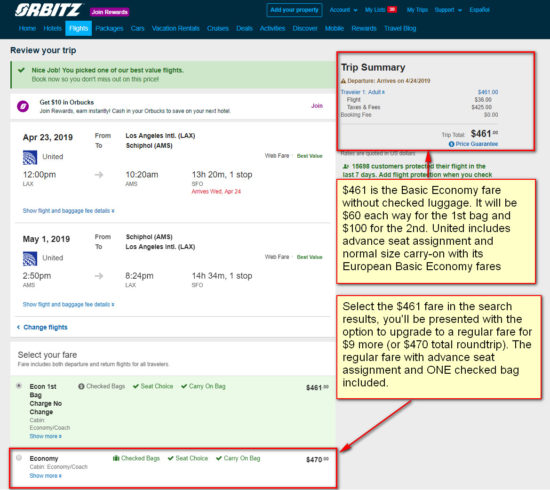Click the purple Orbucks rewards icon

23,106
